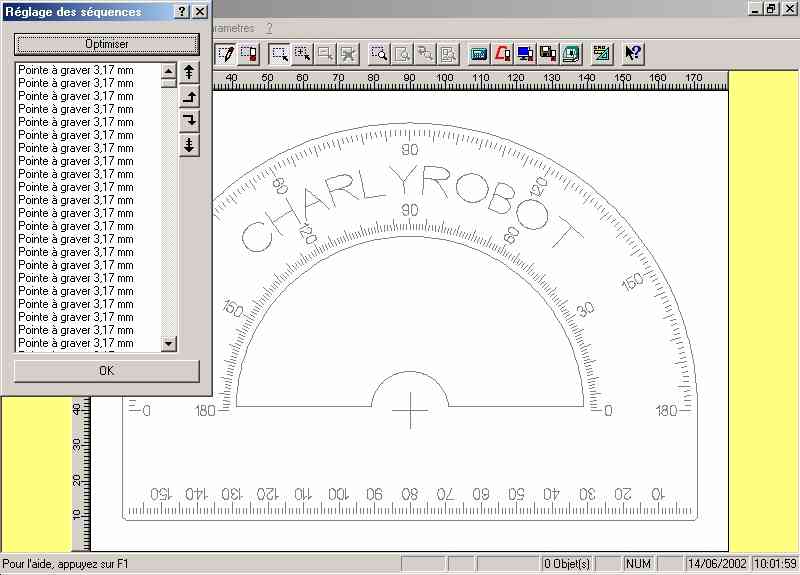Click the greyed cancel-selection X tool

click(348, 54)
